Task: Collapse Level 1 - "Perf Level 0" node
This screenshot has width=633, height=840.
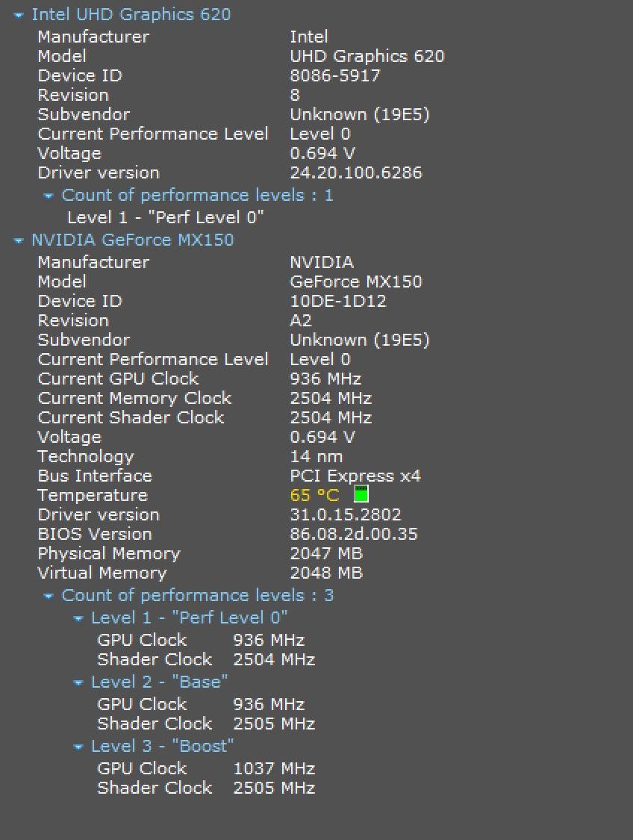Action: (78, 619)
